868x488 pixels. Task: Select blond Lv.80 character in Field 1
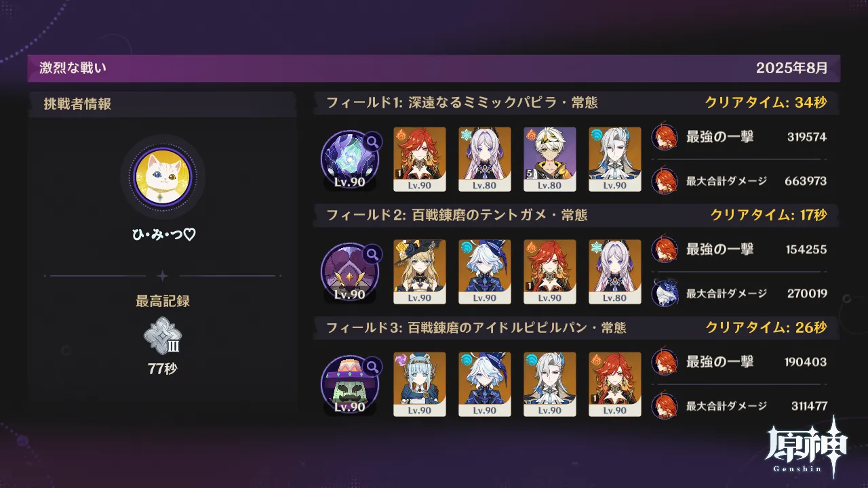click(x=550, y=159)
